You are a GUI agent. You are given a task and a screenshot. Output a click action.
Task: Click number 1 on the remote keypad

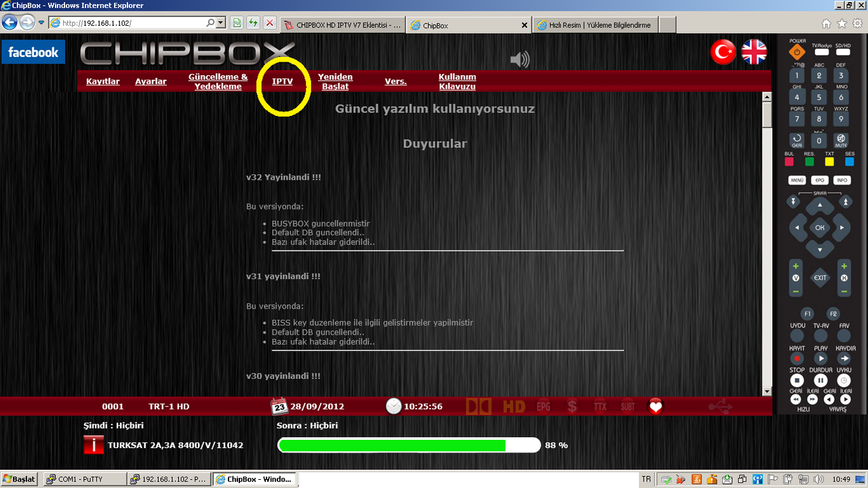pos(797,76)
